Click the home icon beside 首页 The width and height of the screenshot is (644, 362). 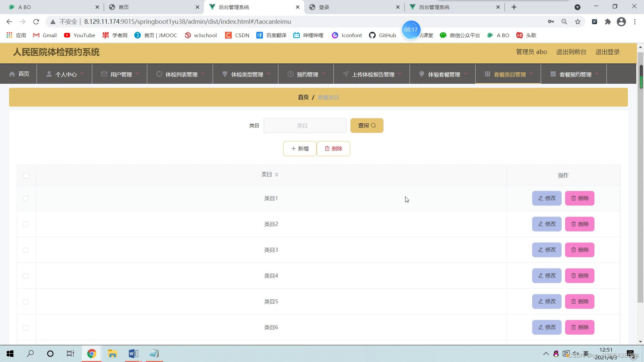(12, 74)
